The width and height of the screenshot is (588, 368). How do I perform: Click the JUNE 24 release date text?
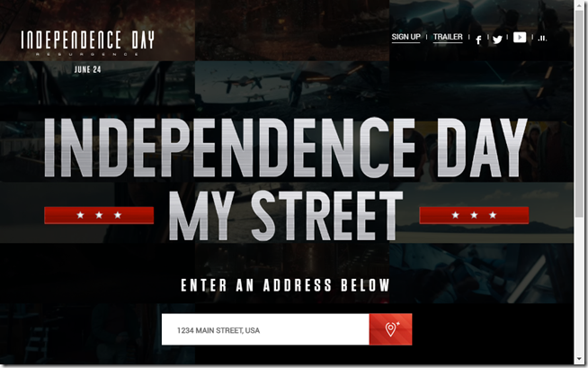(x=88, y=69)
